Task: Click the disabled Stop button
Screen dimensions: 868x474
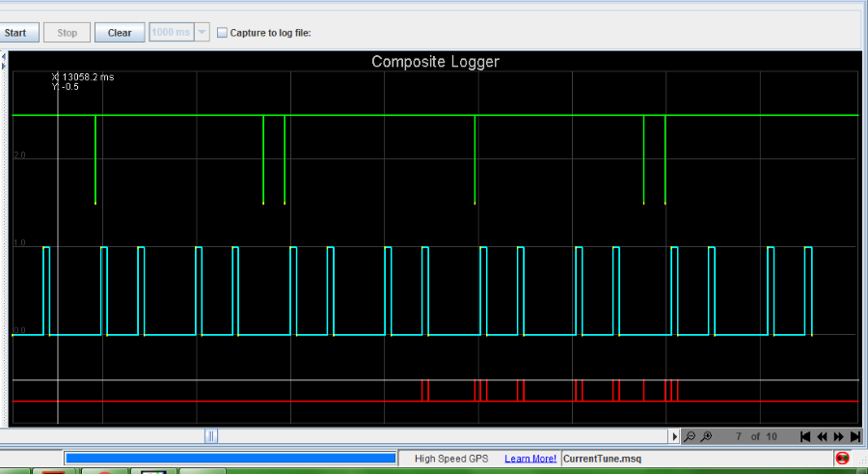Action: 67,33
